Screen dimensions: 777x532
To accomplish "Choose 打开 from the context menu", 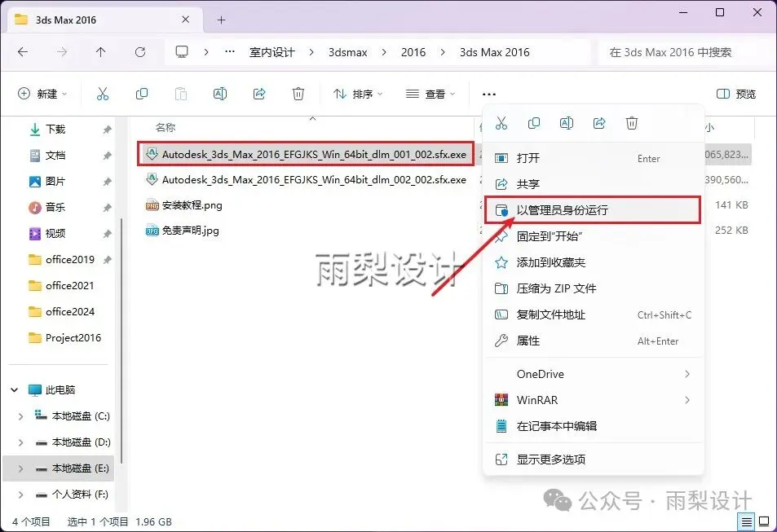I will pos(594,158).
